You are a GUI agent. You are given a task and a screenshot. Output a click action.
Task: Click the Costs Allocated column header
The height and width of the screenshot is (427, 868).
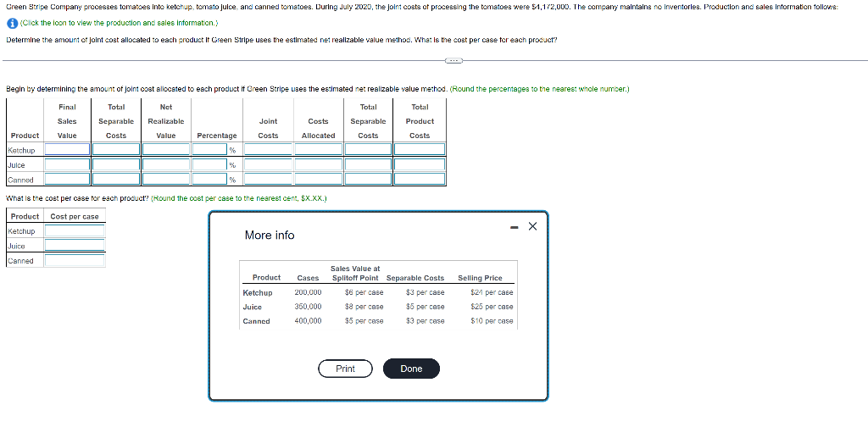tap(319, 128)
